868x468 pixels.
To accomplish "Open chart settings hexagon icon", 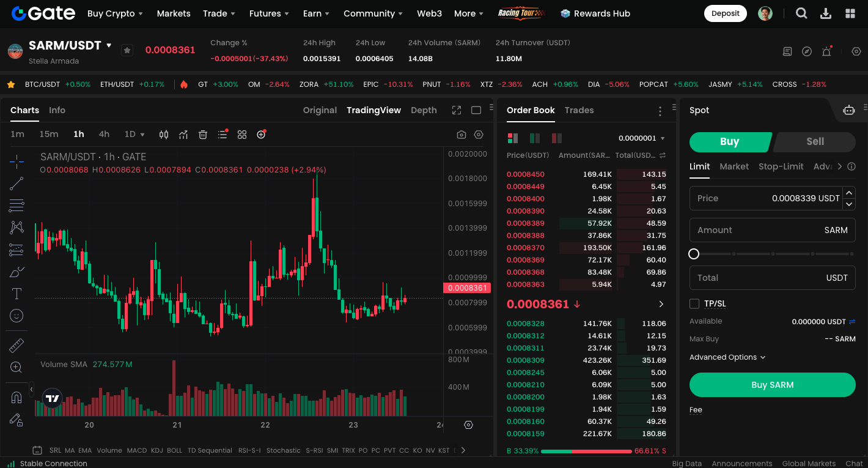I will (479, 135).
